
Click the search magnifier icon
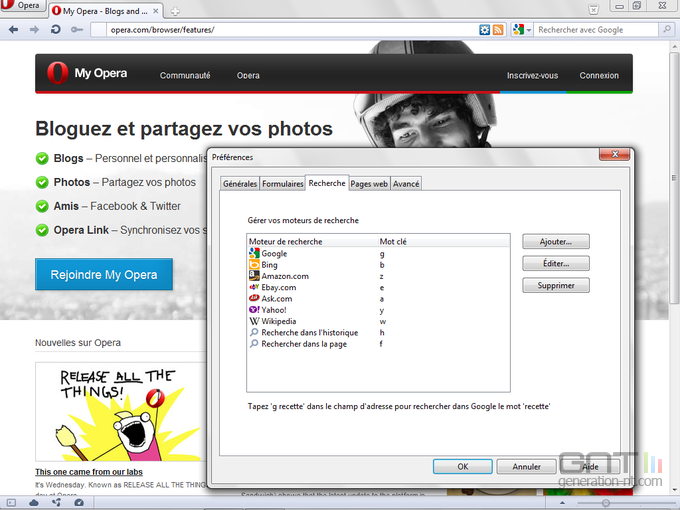coord(666,29)
